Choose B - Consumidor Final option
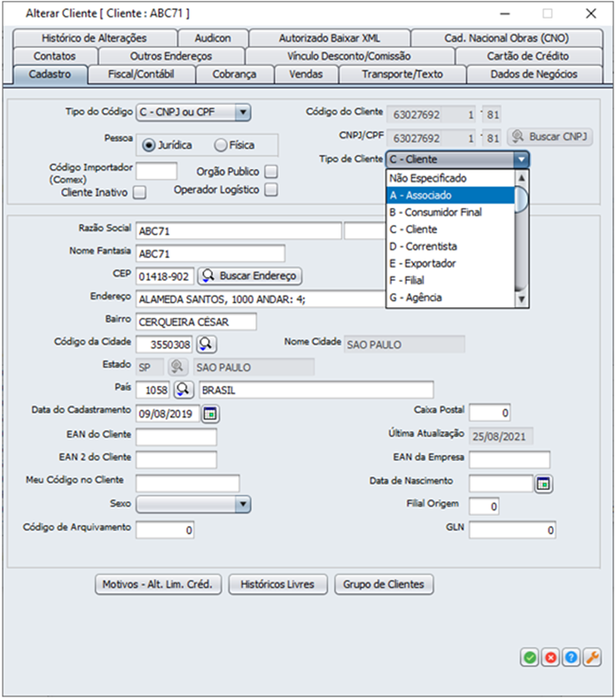The width and height of the screenshot is (616, 699). pyautogui.click(x=450, y=212)
